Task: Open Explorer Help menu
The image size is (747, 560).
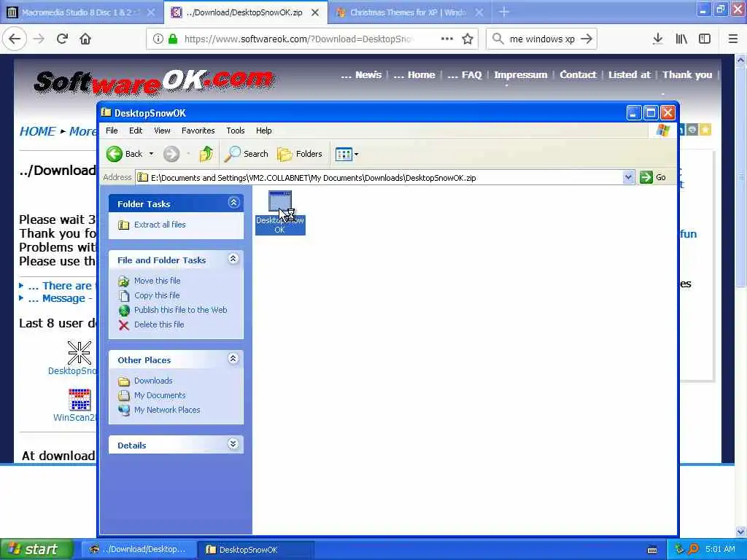Action: pos(263,131)
